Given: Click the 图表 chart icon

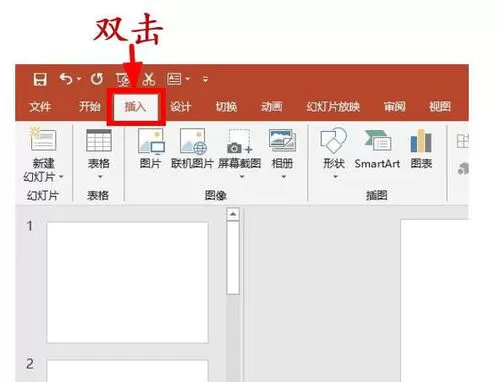Looking at the screenshot, I should (421, 140).
